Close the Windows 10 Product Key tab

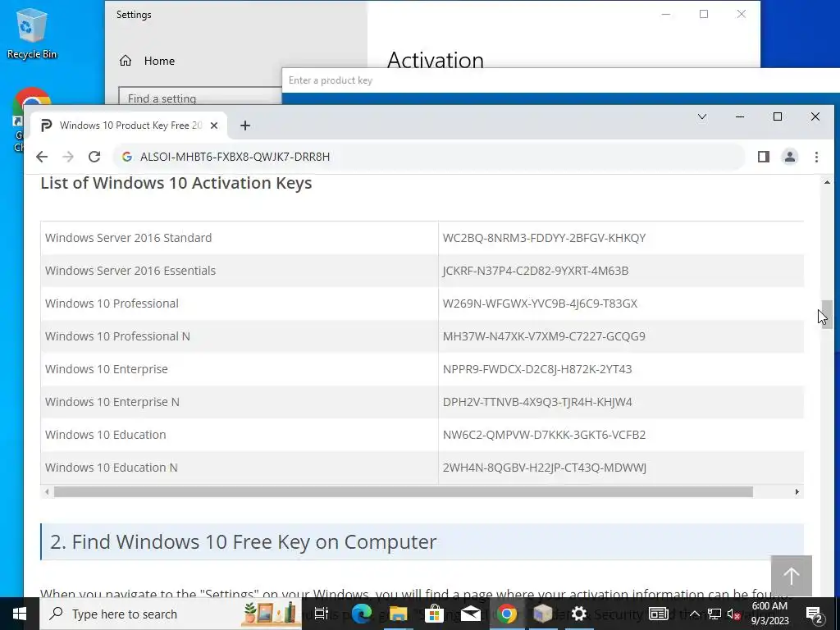click(214, 126)
